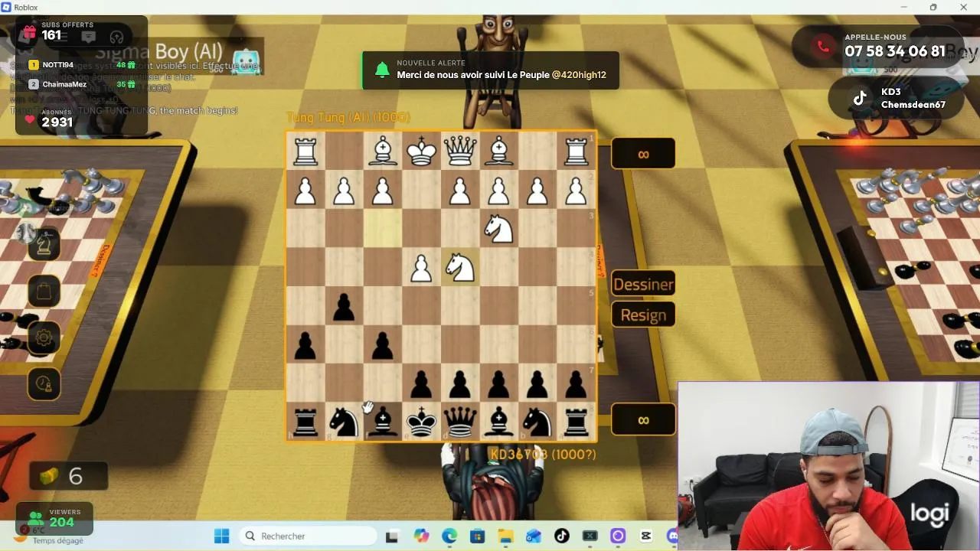The image size is (980, 551).
Task: Click the taskbar Rechercher search box
Action: [306, 536]
